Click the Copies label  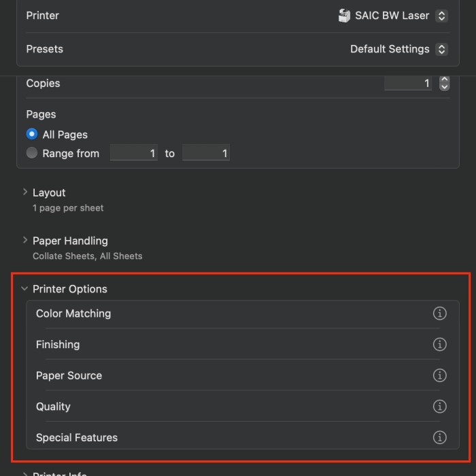click(43, 84)
